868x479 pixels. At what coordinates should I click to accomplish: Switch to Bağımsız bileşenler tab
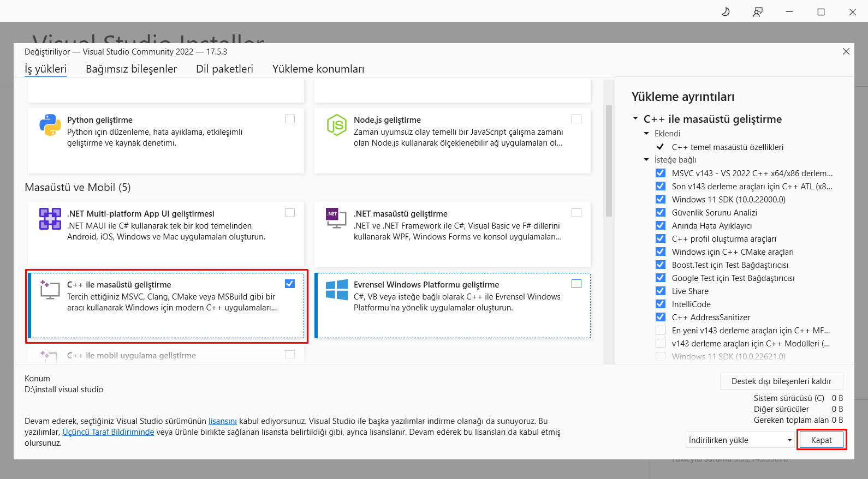coord(131,69)
